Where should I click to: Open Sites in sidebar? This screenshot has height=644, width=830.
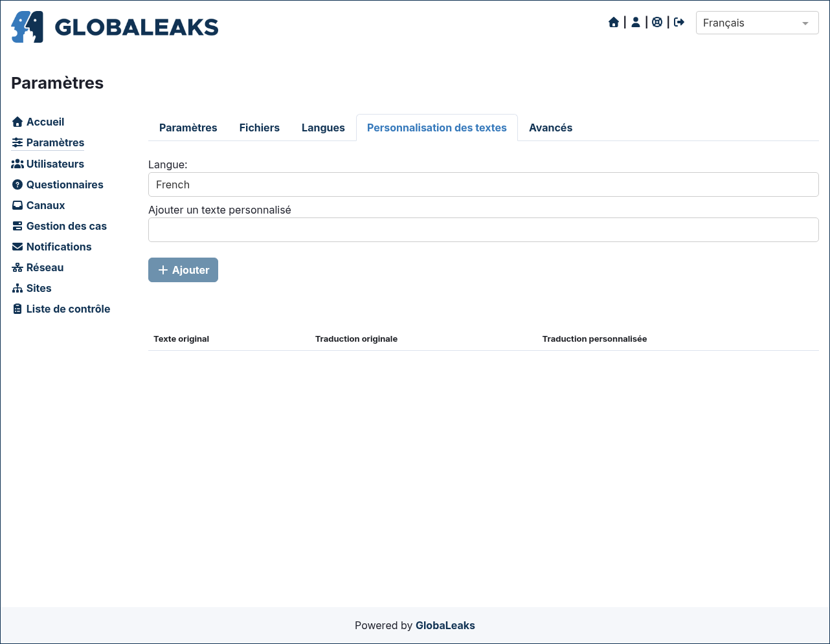(39, 288)
